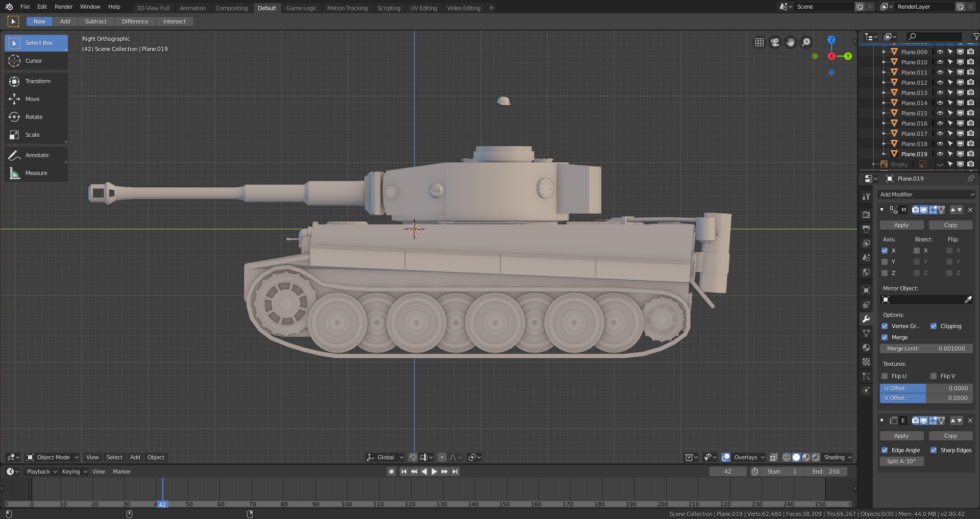The height and width of the screenshot is (519, 980).
Task: Switch to the UV Editing workspace tab
Action: tap(424, 8)
